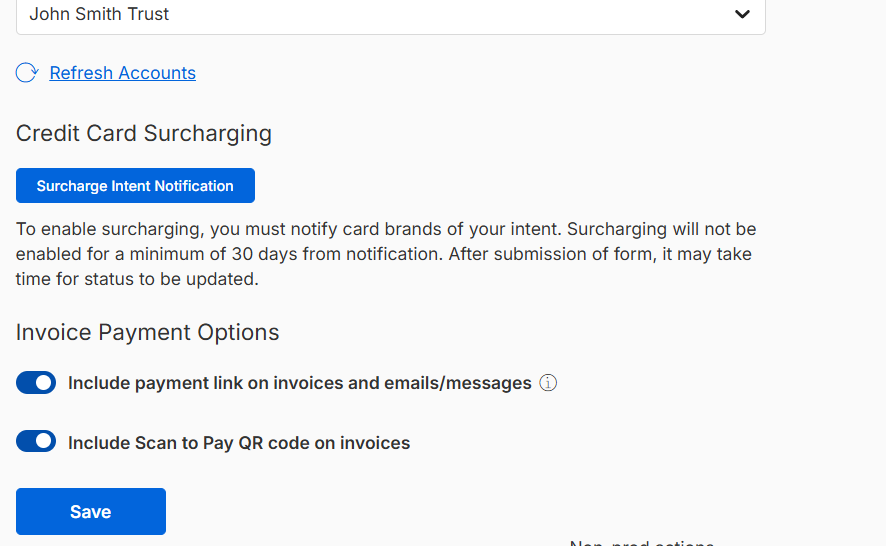Click the Refresh Accounts link
This screenshot has height=546, width=886.
[x=123, y=73]
